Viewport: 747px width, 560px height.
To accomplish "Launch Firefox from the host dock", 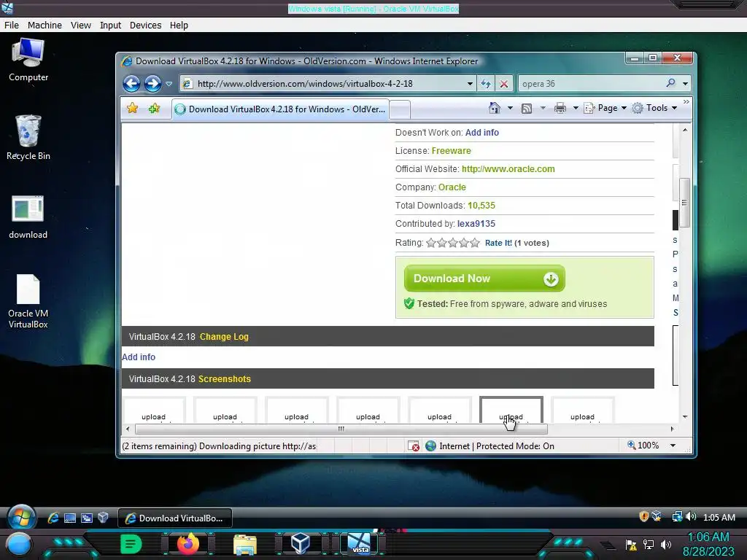I will pyautogui.click(x=187, y=544).
